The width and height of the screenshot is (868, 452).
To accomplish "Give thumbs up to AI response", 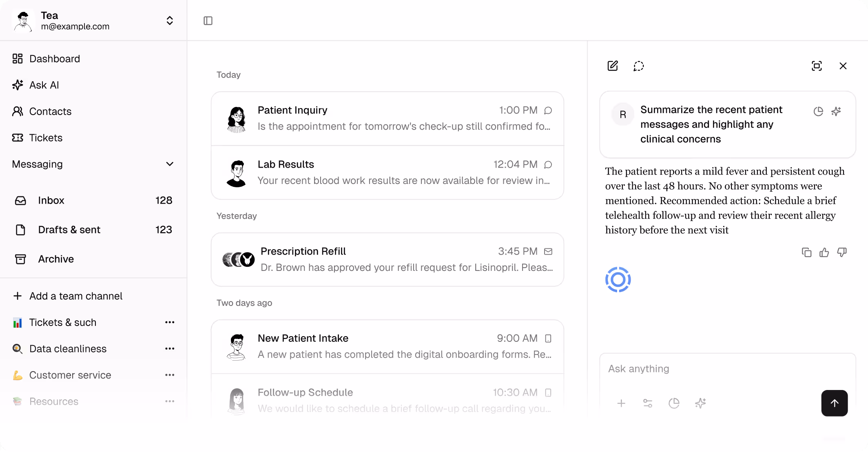I will click(824, 253).
